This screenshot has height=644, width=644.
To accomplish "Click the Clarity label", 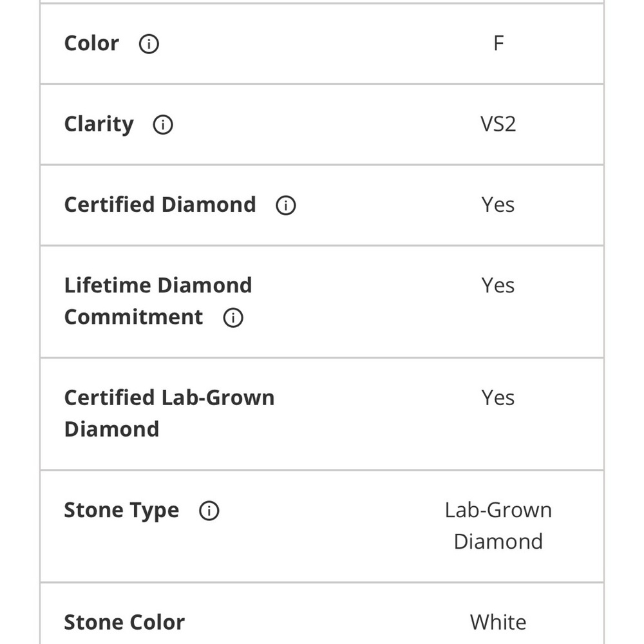I will pyautogui.click(x=99, y=124).
